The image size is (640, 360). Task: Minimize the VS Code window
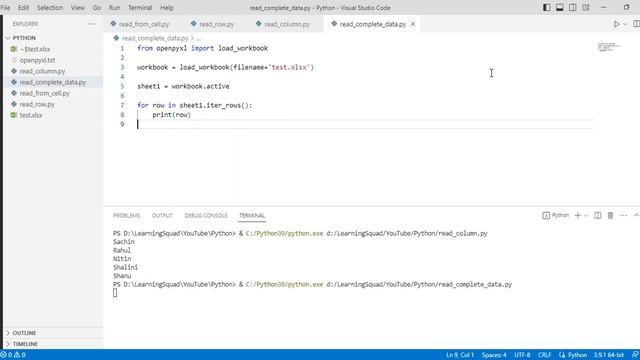tap(604, 7)
